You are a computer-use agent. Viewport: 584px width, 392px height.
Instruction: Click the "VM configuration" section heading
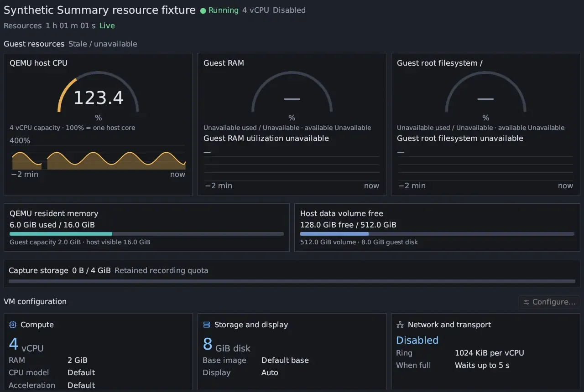pyautogui.click(x=35, y=301)
